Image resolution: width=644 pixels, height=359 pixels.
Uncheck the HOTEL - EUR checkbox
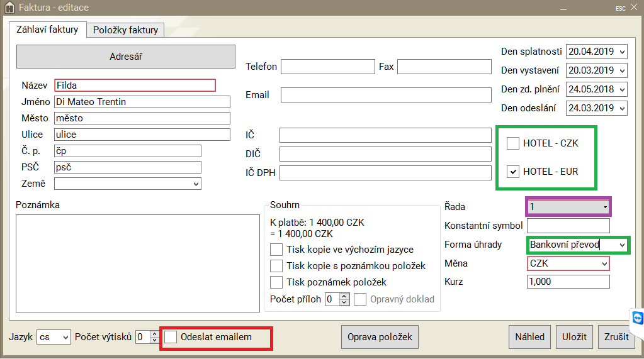click(x=513, y=172)
